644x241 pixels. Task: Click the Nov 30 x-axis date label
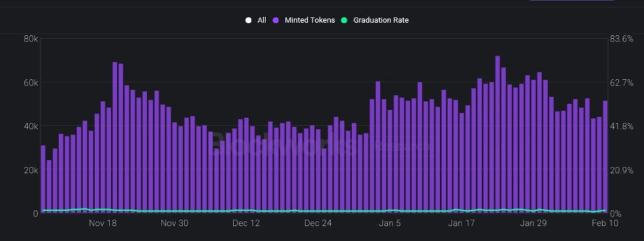[175, 223]
